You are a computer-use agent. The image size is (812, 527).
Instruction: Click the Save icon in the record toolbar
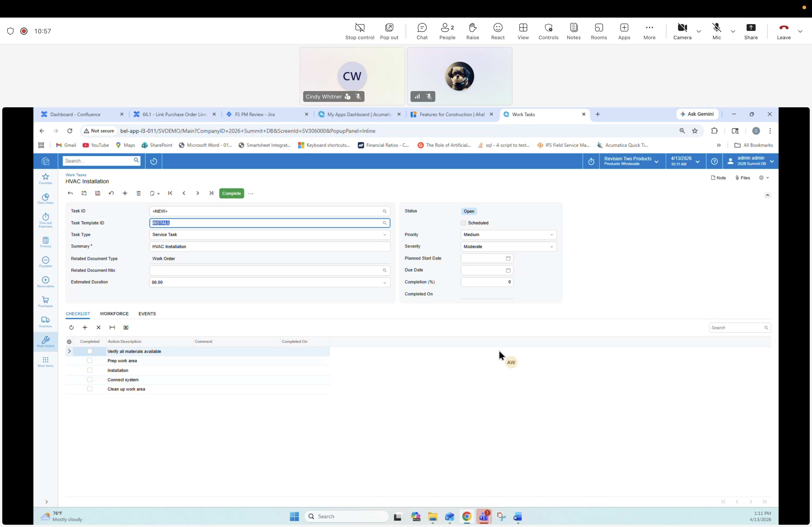(98, 193)
